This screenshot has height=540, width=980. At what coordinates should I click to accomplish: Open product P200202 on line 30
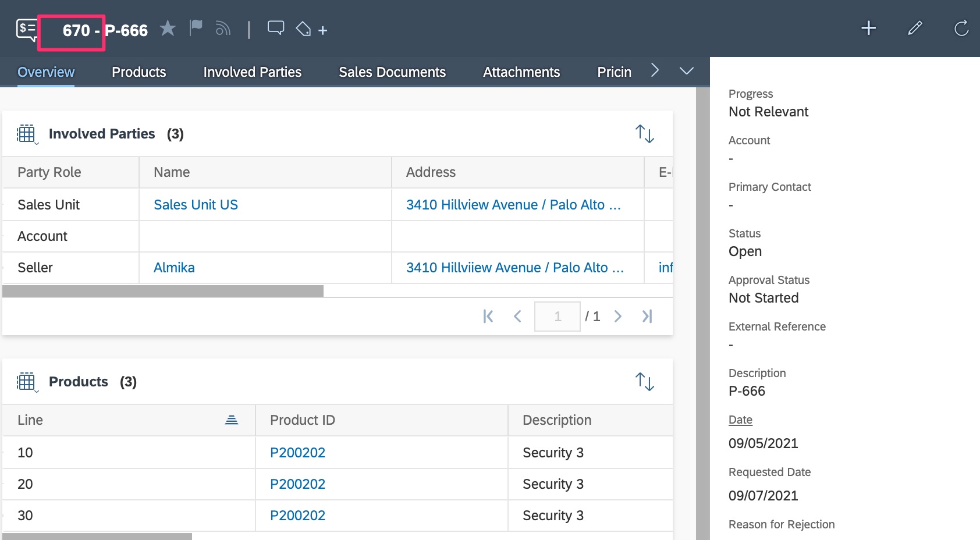[x=297, y=516]
